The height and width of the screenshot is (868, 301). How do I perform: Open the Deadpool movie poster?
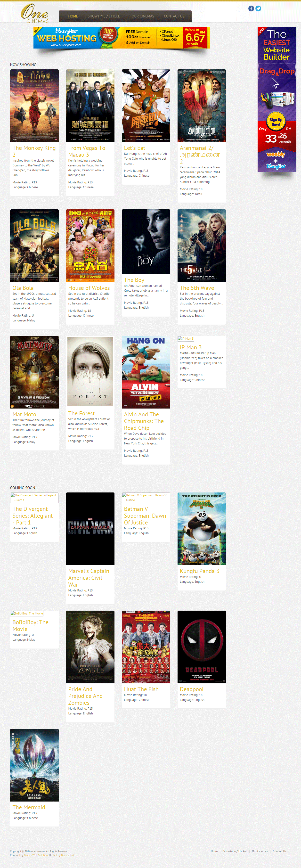[x=202, y=647]
